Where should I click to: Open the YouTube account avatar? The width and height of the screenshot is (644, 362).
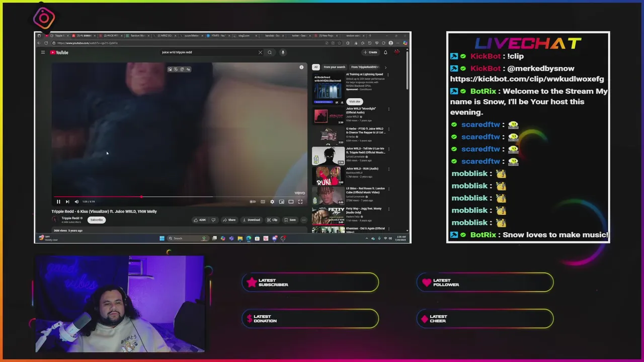pyautogui.click(x=397, y=52)
